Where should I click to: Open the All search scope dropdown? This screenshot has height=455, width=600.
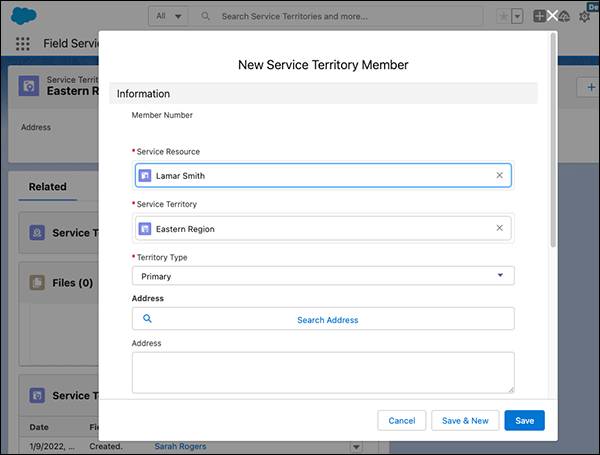click(169, 16)
